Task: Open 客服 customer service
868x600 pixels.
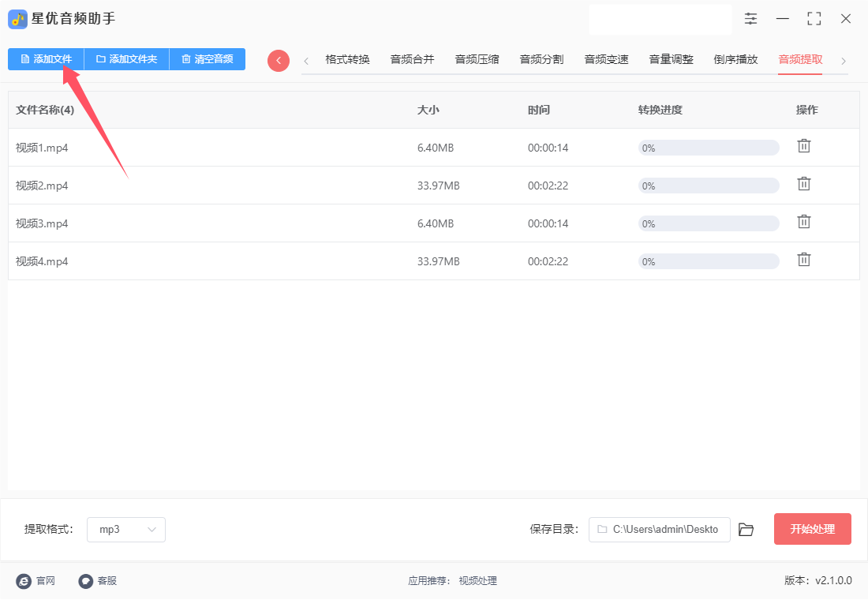Action: (x=97, y=580)
